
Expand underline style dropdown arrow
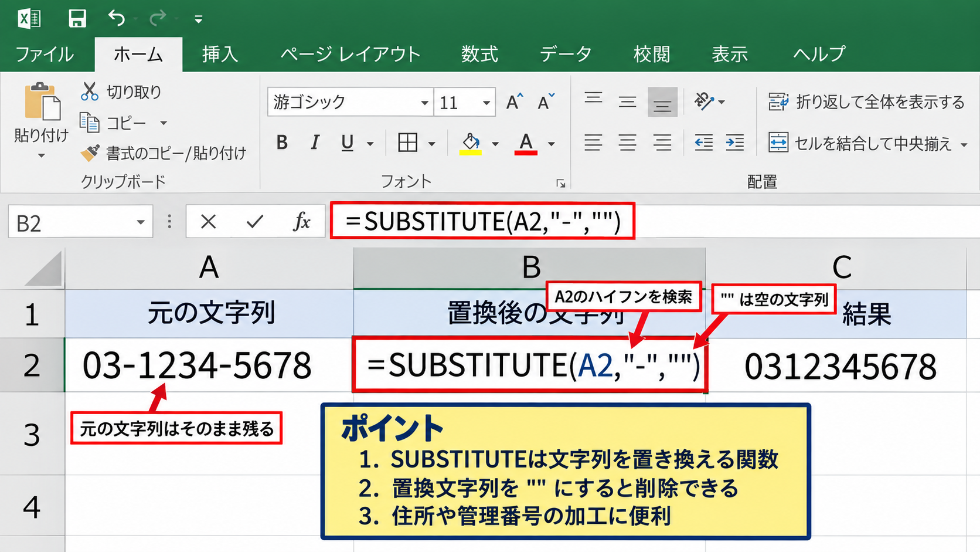370,144
